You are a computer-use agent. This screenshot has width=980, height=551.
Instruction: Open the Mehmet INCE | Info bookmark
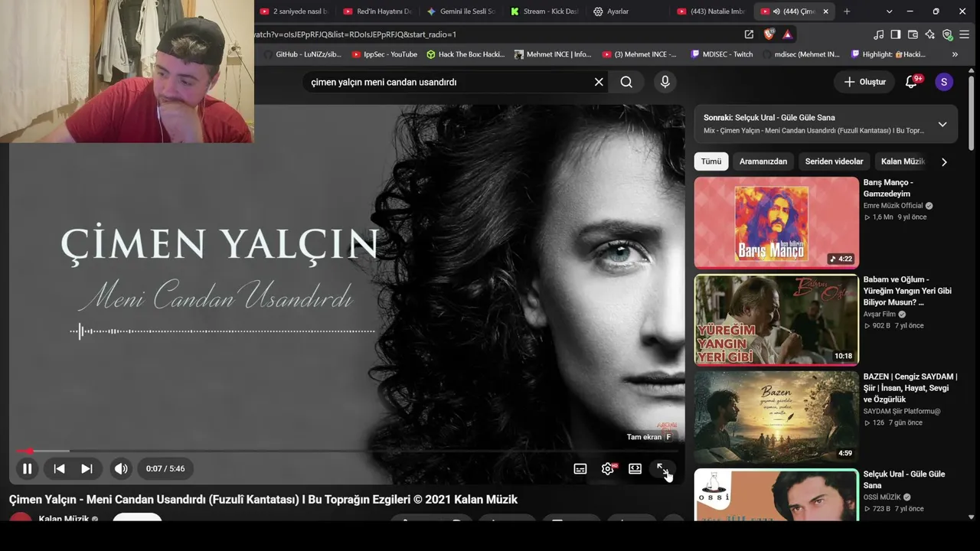tap(553, 54)
